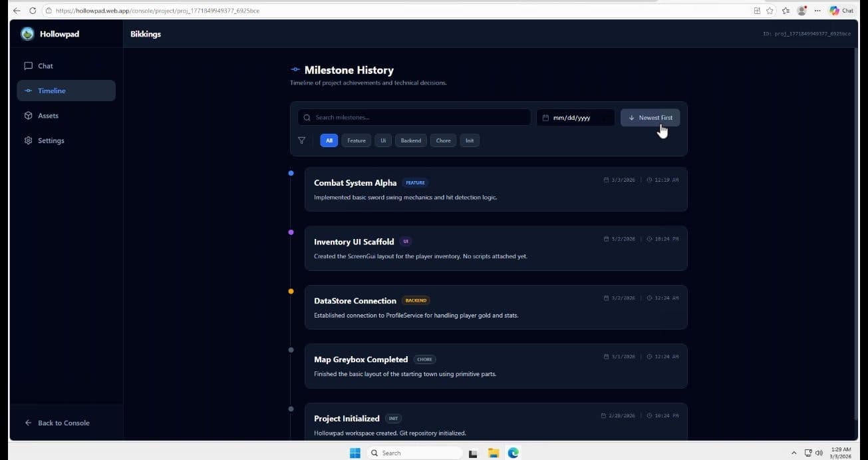Viewport: 868px width, 460px height.
Task: Open the Assets panel
Action: [48, 115]
